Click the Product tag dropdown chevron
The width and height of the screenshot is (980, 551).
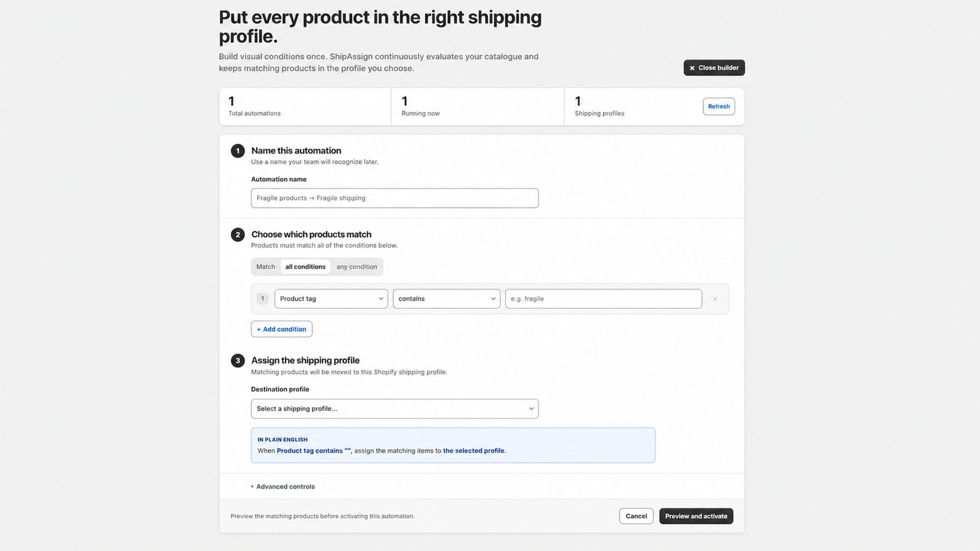pos(380,299)
